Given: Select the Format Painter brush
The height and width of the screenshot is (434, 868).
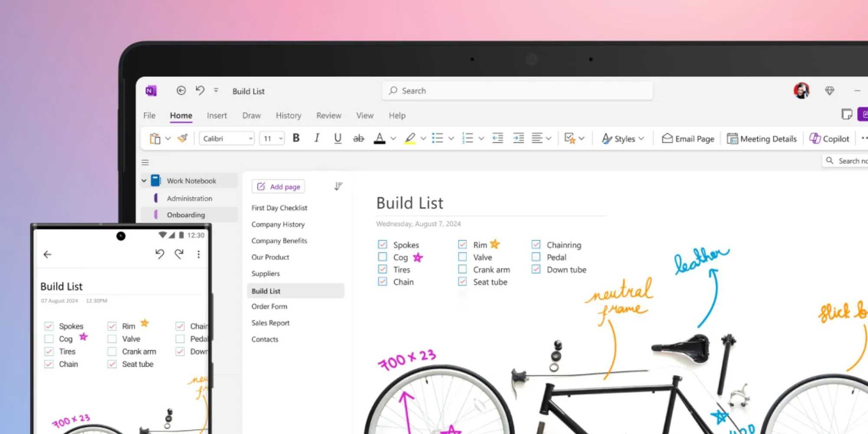Looking at the screenshot, I should [183, 138].
